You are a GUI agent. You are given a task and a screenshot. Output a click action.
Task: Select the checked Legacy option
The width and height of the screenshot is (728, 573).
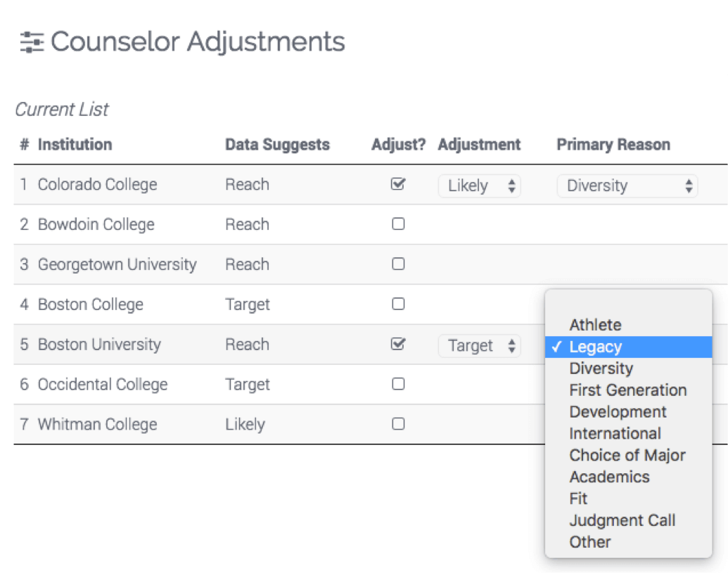pos(629,347)
